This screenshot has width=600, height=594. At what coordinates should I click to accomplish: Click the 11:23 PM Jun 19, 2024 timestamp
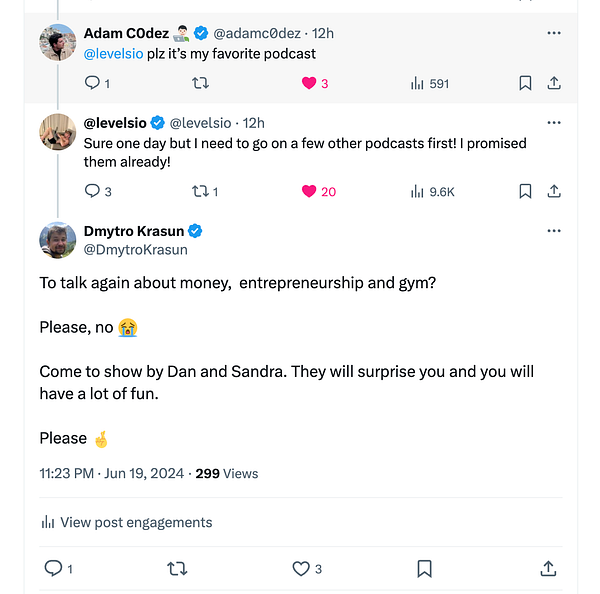pos(111,473)
